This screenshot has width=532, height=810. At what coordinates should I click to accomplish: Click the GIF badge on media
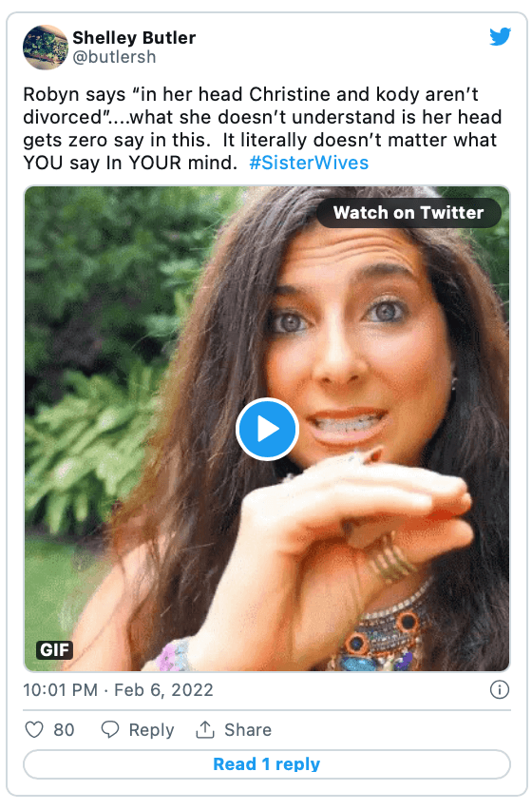[x=54, y=649]
